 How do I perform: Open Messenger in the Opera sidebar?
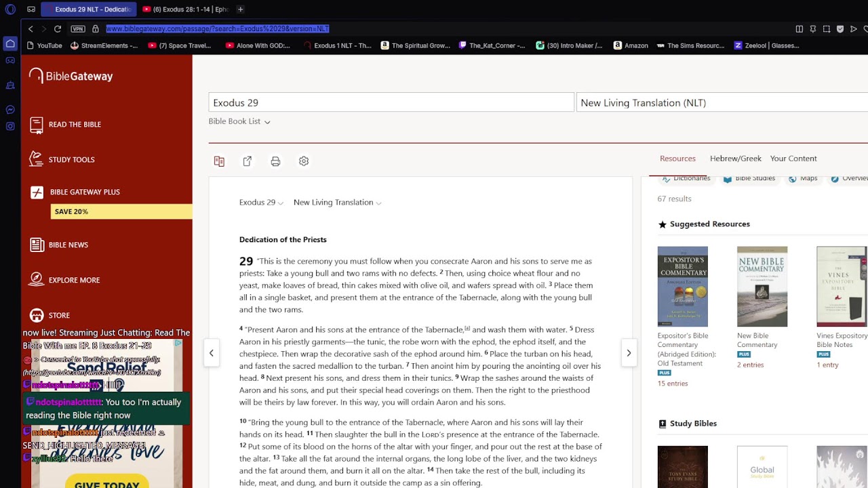coord(10,109)
